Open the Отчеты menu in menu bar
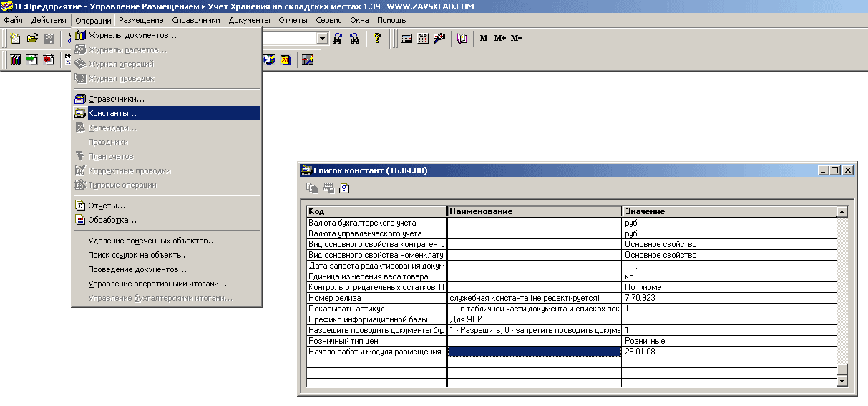This screenshot has height=406, width=868. click(292, 20)
